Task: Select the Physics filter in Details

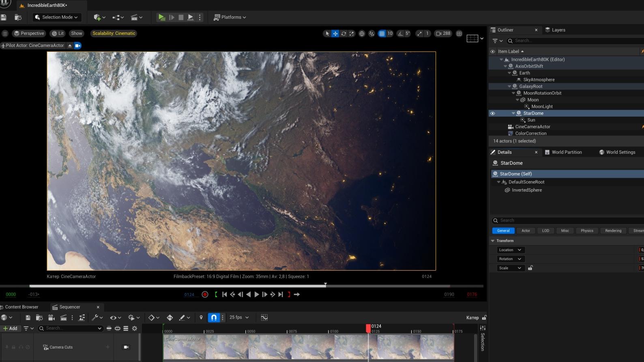Action: [x=586, y=231]
